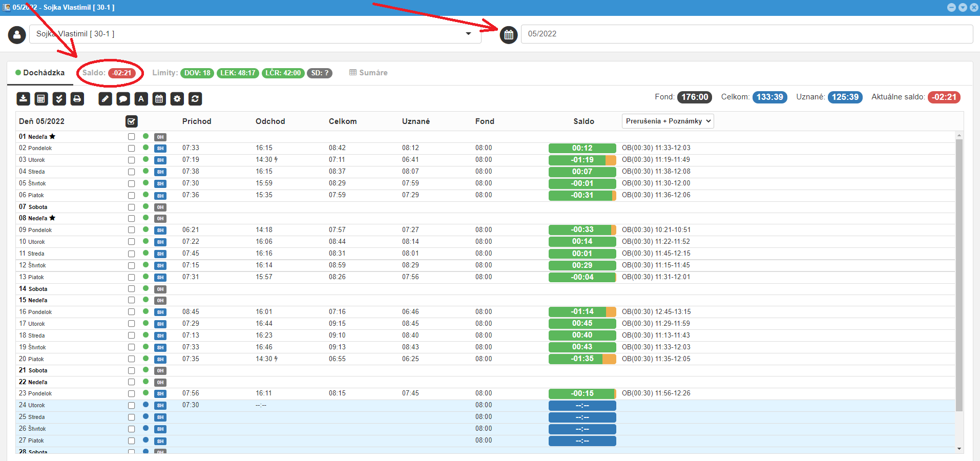Toggle the select-all checkbox in header

[132, 121]
